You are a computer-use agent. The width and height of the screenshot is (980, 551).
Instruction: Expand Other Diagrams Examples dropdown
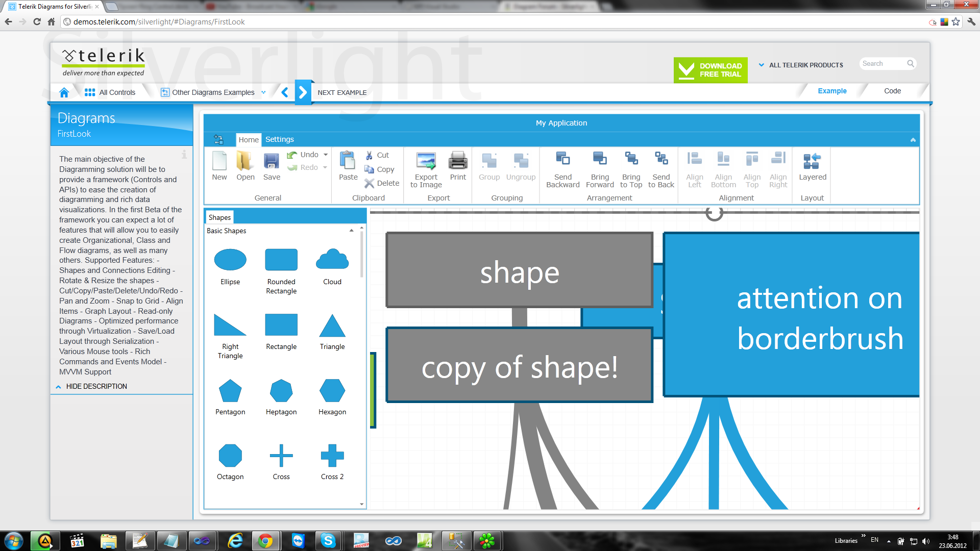coord(263,92)
